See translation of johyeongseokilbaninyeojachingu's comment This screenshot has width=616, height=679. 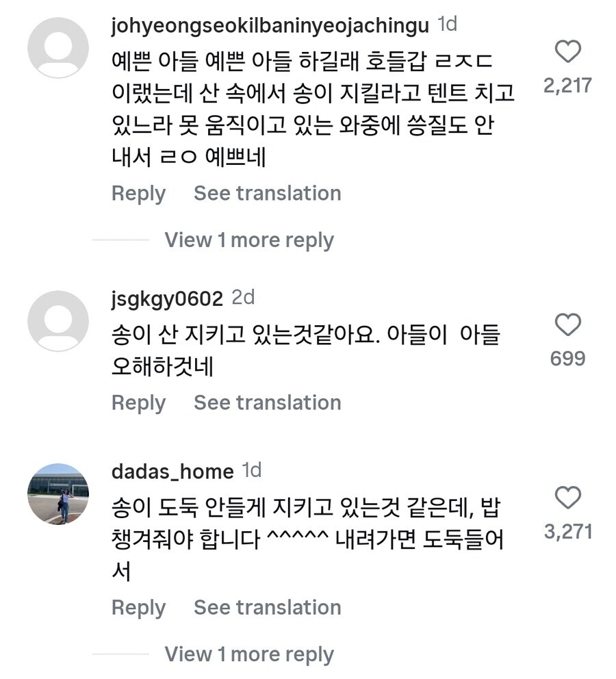click(266, 194)
